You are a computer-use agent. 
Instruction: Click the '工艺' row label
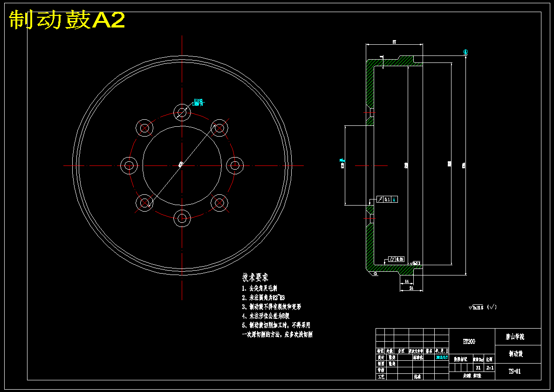pos(381,377)
